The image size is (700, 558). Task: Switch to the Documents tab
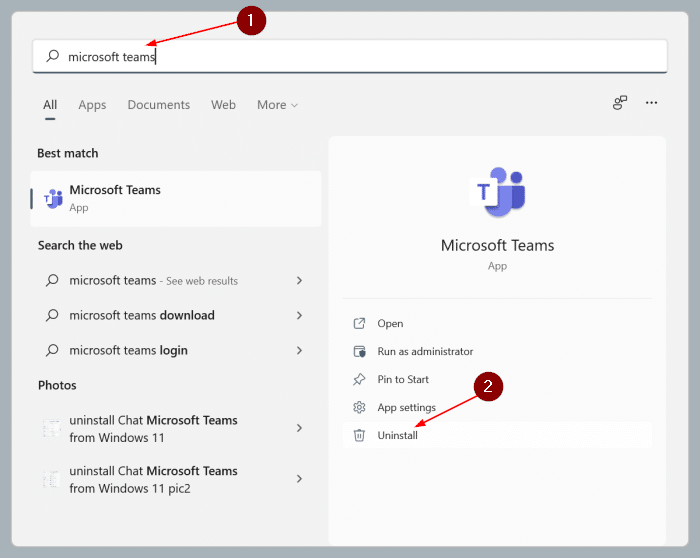click(158, 105)
